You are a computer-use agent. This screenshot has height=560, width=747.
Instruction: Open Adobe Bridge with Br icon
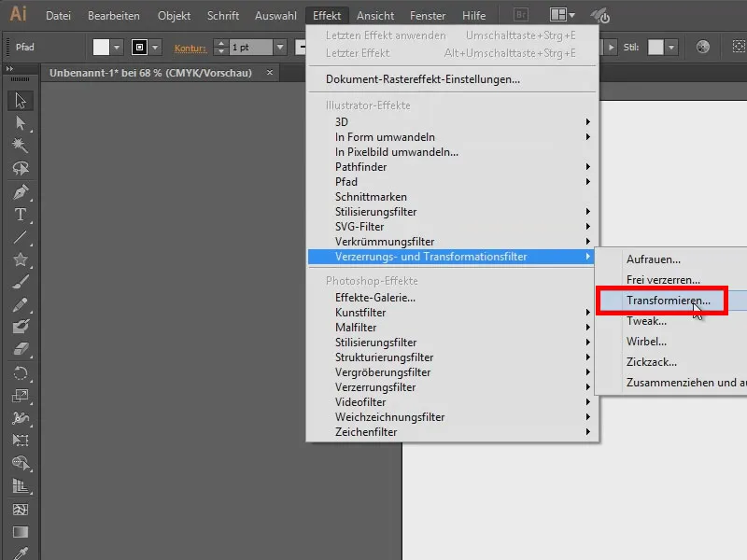521,15
